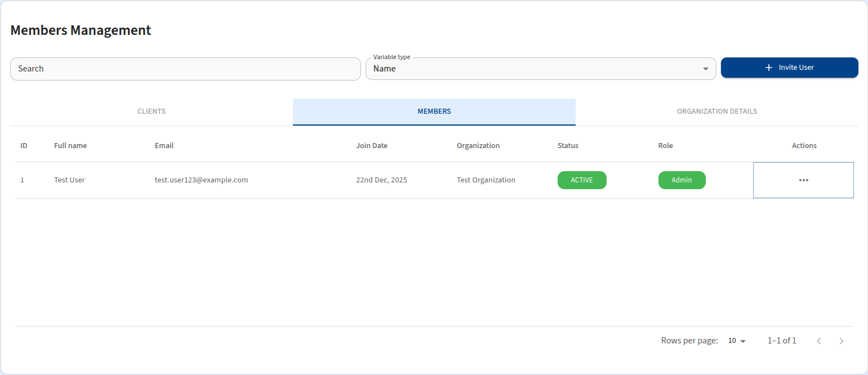Open the Rows per page dropdown
The image size is (868, 375).
[x=737, y=341]
